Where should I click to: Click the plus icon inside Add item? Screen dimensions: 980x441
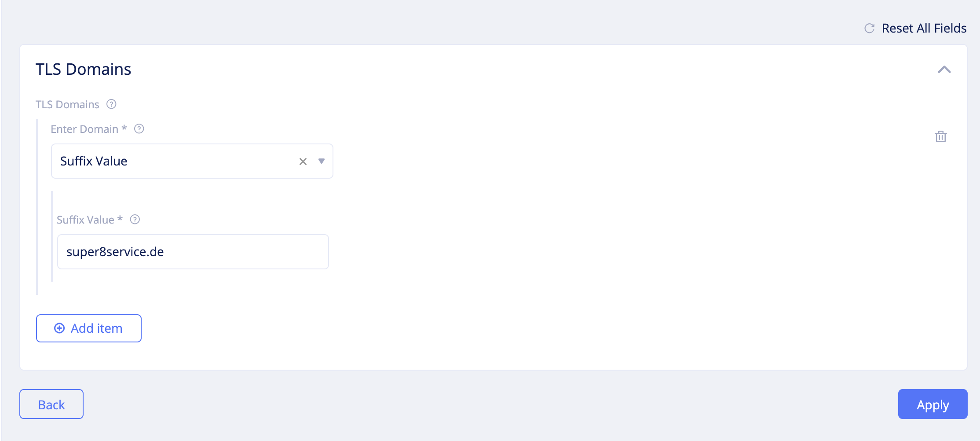[59, 328]
